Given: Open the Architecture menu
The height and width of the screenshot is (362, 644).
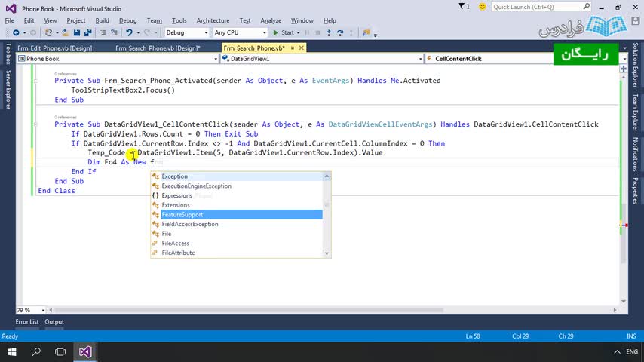Looking at the screenshot, I should [213, 20].
